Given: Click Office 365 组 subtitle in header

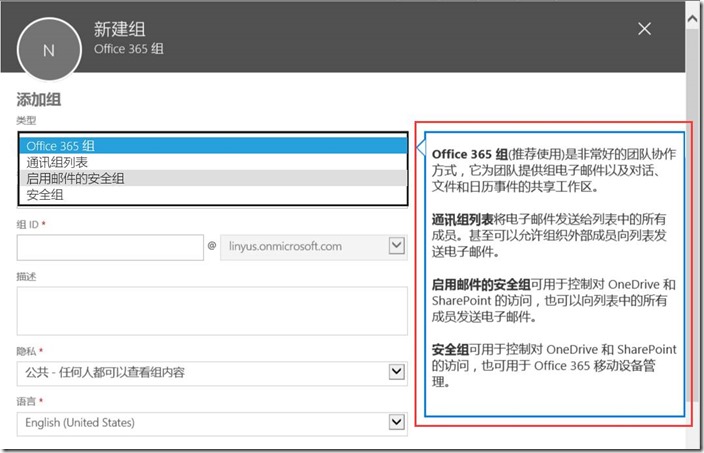Looking at the screenshot, I should point(128,48).
